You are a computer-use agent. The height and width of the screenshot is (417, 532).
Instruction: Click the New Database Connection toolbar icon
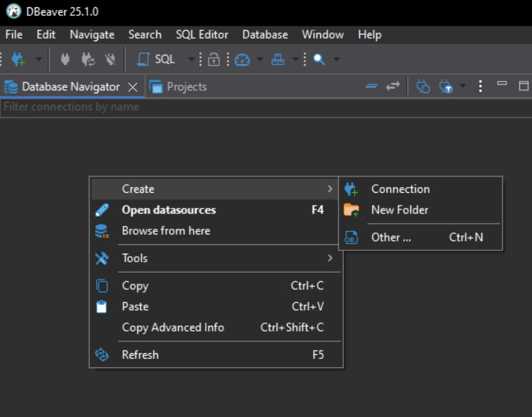click(x=18, y=59)
